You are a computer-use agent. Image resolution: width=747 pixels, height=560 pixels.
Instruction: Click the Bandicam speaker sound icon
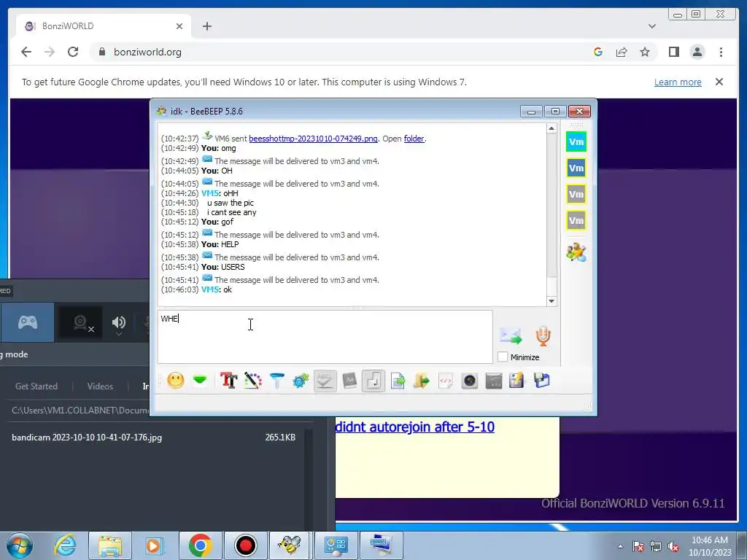coord(119,322)
